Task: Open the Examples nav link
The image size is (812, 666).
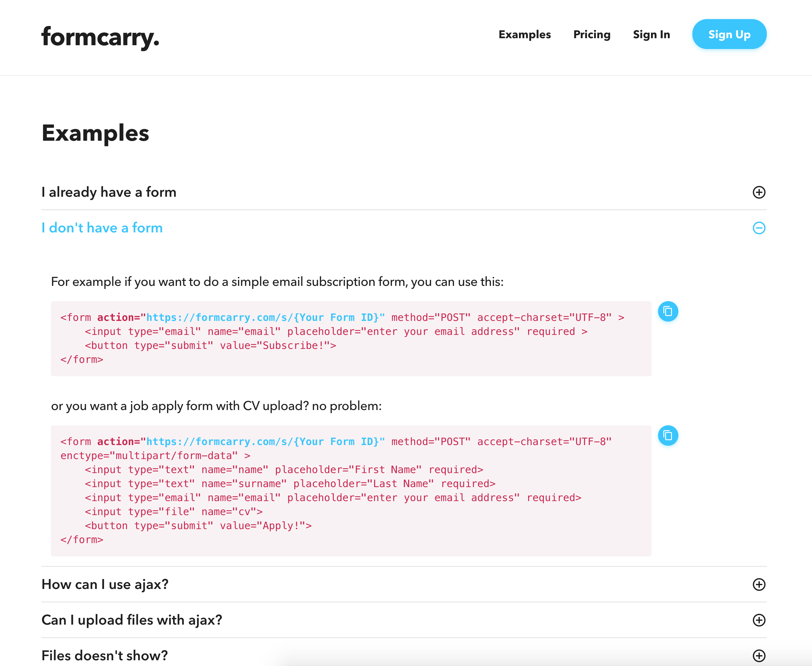Action: (524, 34)
